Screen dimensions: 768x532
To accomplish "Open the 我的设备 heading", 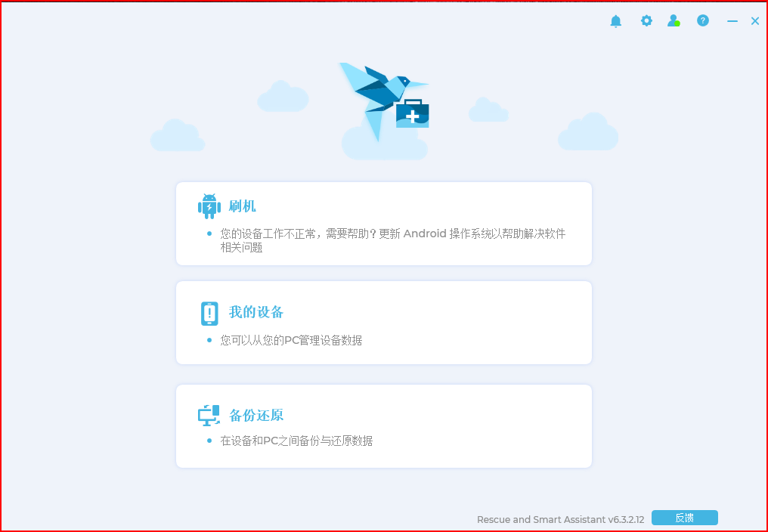I will 256,312.
